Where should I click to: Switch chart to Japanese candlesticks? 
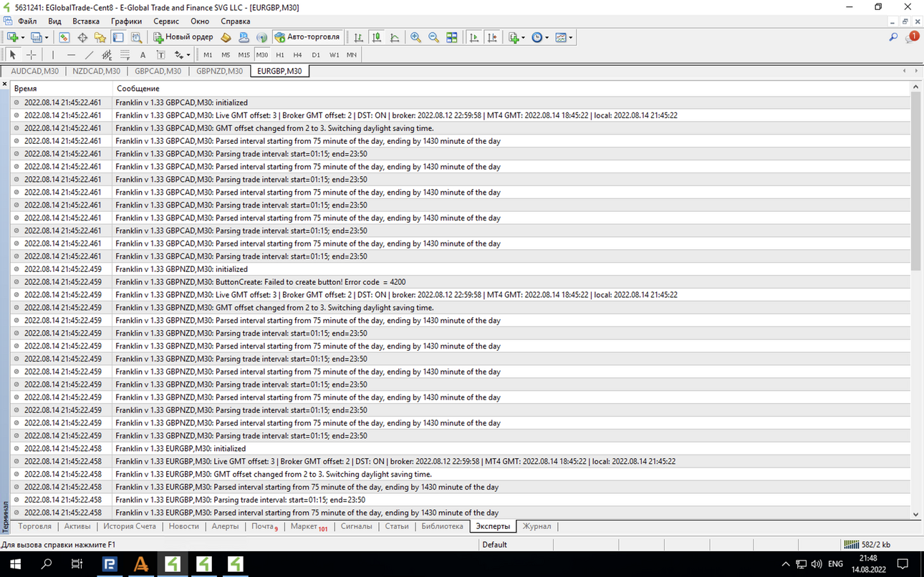(x=377, y=37)
